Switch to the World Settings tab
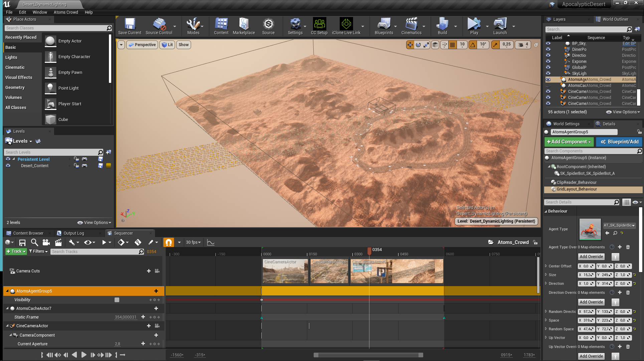The image size is (644, 361). (567, 124)
